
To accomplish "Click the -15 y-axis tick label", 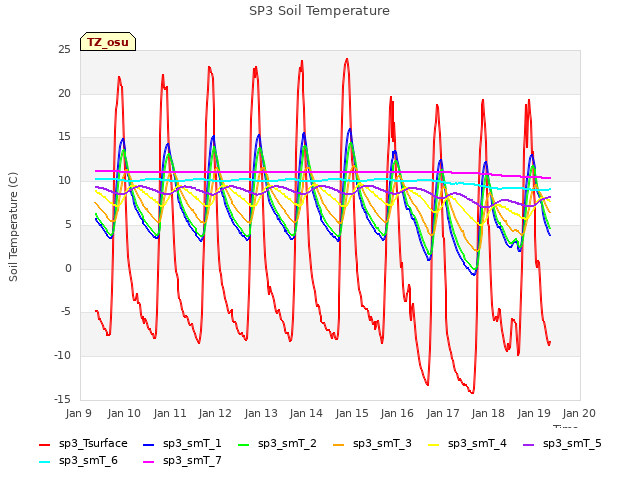I will pyautogui.click(x=62, y=400).
